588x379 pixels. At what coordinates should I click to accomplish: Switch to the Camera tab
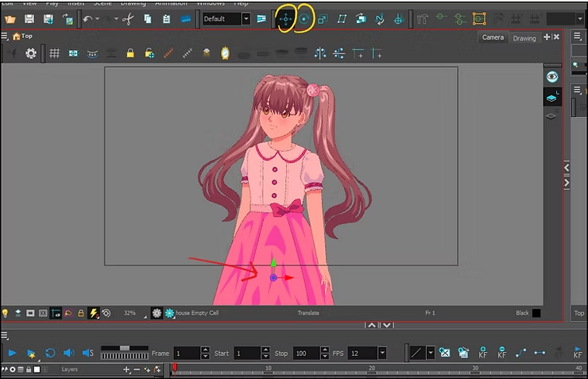click(493, 37)
